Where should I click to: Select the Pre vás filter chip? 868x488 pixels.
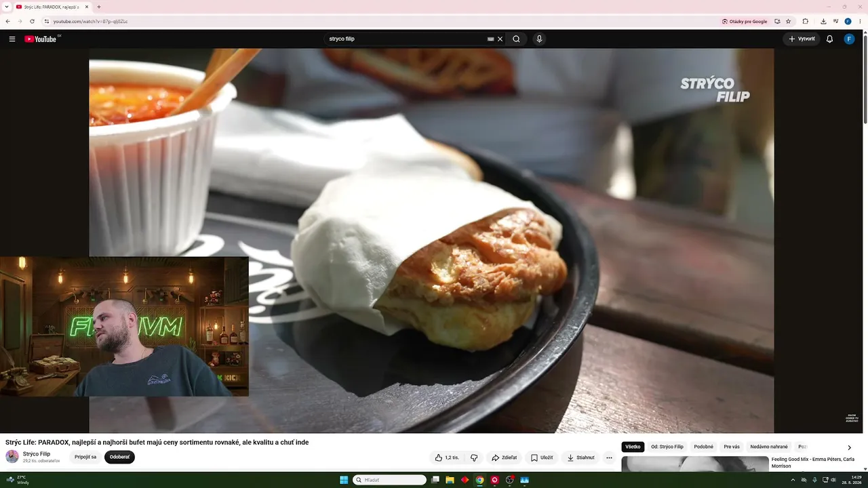[732, 447]
